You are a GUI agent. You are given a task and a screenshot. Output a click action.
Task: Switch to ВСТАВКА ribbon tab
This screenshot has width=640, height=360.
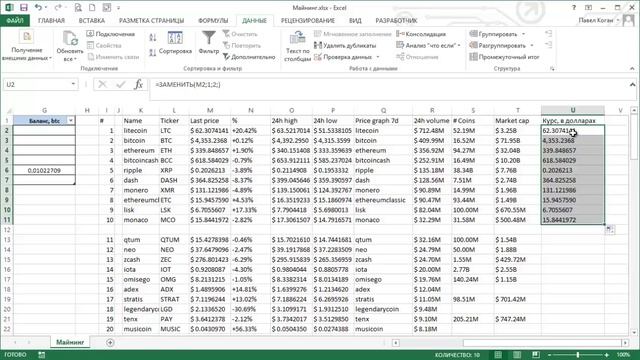(92, 20)
